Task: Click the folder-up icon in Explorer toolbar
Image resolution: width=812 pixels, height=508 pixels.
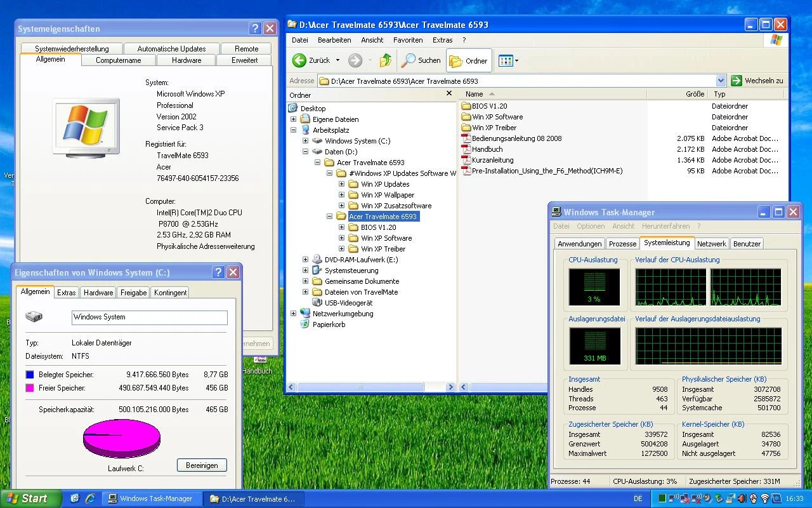Action: 386,60
